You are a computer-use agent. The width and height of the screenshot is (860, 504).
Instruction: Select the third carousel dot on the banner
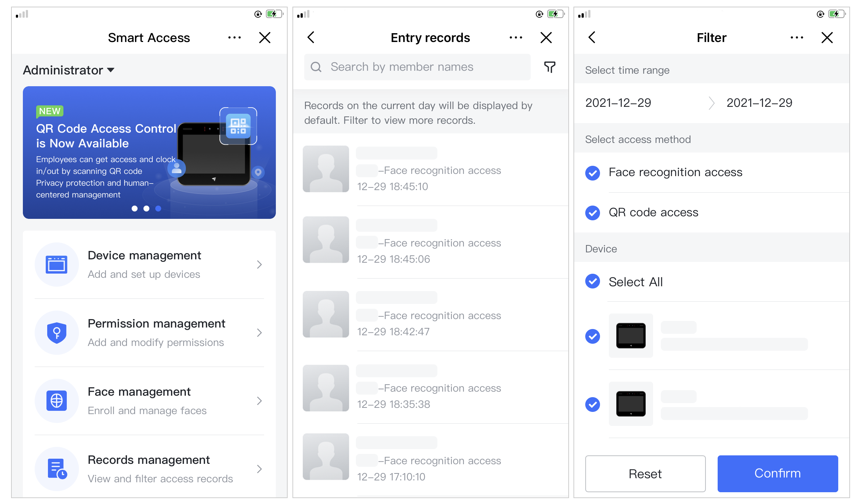pyautogui.click(x=158, y=209)
